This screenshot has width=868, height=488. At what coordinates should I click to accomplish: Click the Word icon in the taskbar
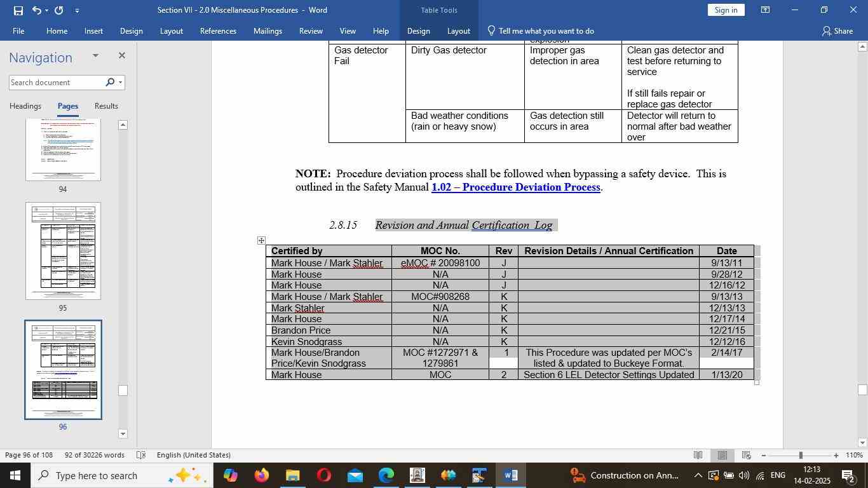510,475
